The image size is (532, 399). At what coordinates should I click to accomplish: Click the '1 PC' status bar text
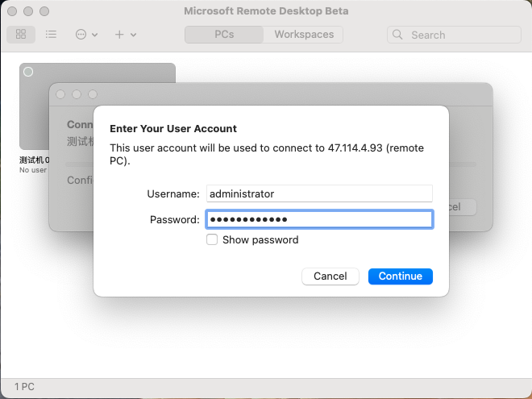(x=24, y=387)
